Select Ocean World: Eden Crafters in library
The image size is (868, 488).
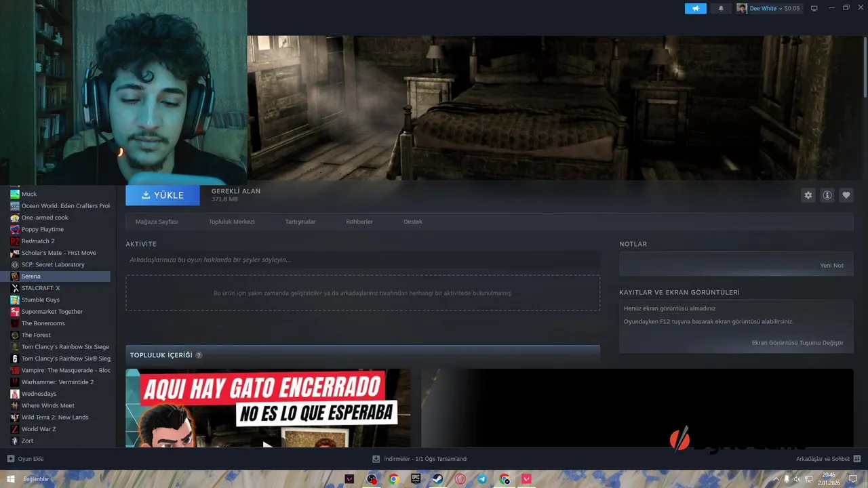(x=60, y=206)
